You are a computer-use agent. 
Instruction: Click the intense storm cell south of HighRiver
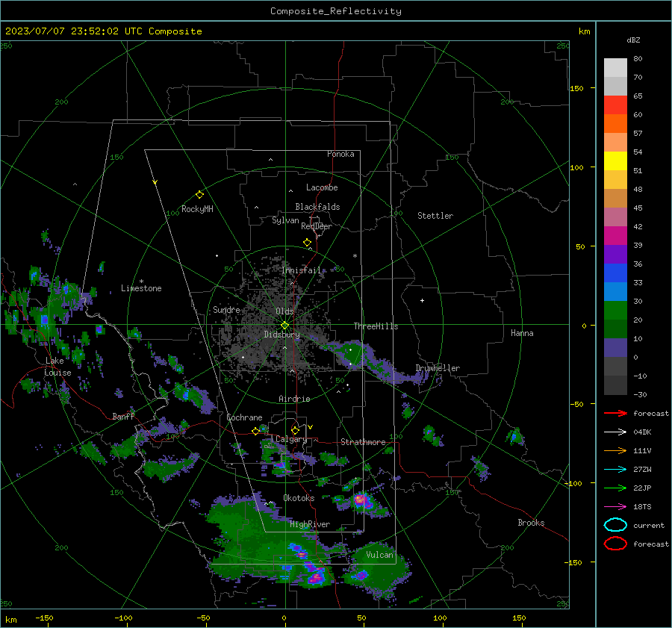click(316, 578)
